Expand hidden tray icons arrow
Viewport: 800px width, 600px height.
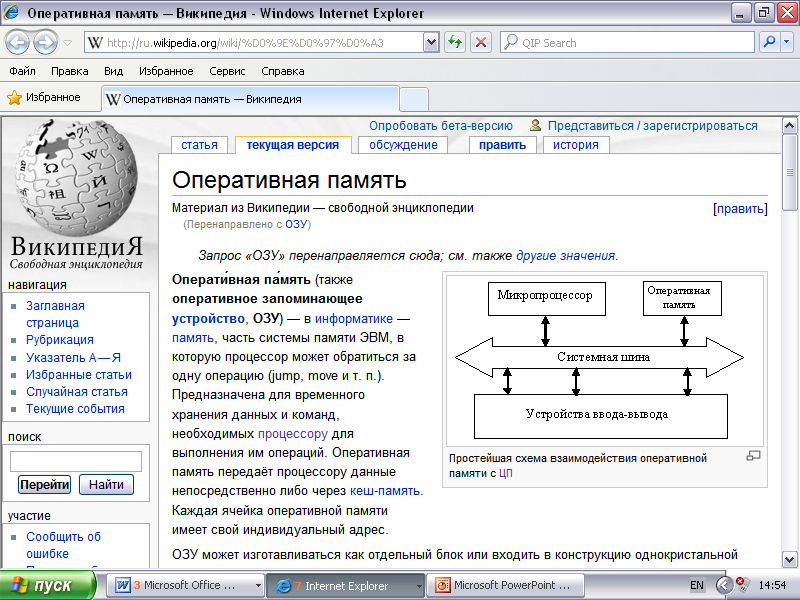(x=723, y=585)
